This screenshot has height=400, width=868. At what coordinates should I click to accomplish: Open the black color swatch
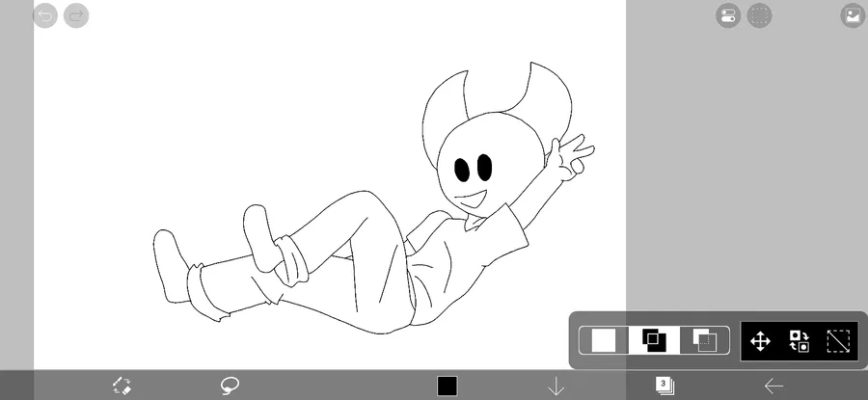click(x=448, y=387)
